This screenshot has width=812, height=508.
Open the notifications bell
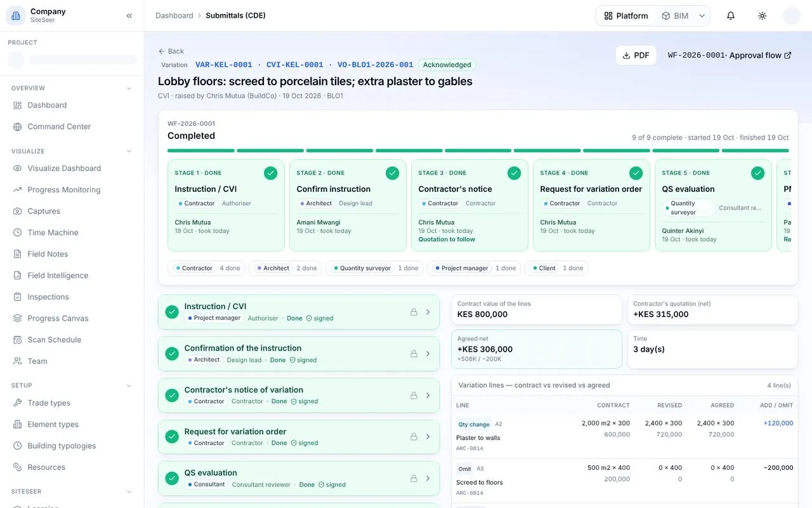pyautogui.click(x=731, y=16)
